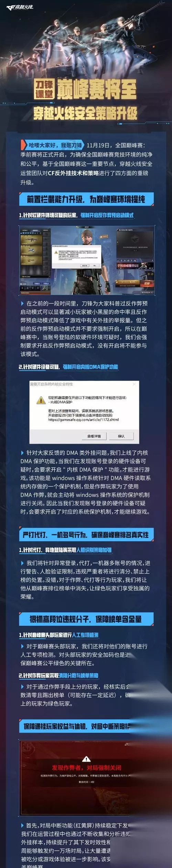Image resolution: width=172 pixels, height=868 pixels.
Task: Click the orange chevron before 哈喽大家好
Action: (x=24, y=145)
